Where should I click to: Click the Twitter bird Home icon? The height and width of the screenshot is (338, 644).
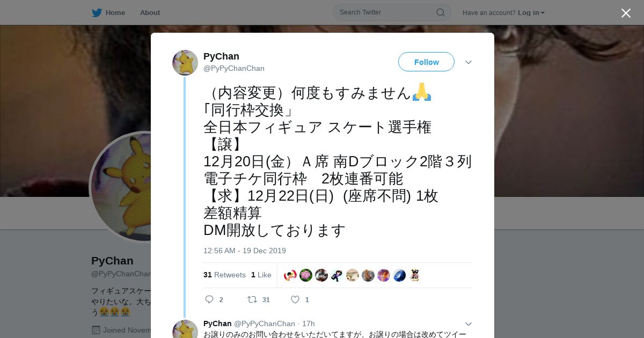pyautogui.click(x=97, y=12)
